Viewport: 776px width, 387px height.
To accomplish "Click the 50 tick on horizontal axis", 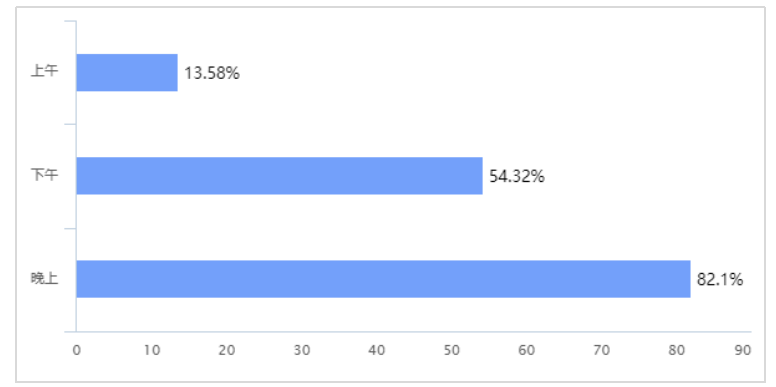I will 452,350.
